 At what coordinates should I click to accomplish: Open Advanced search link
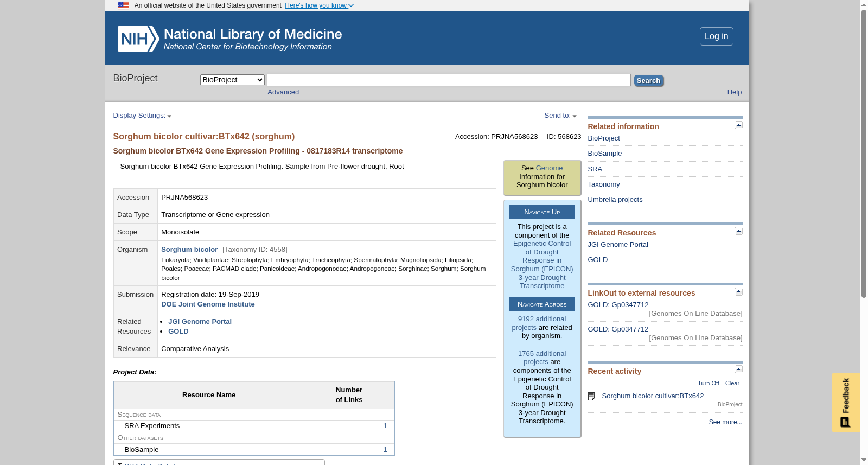(283, 92)
